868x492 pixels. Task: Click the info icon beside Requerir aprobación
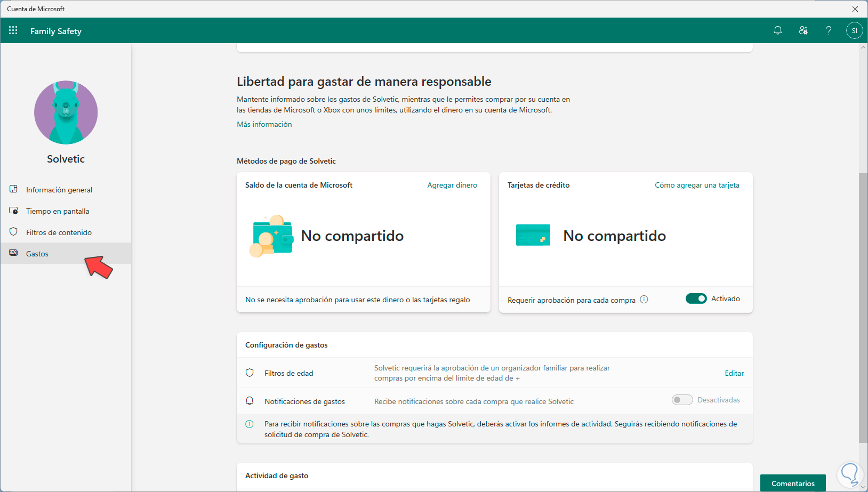click(x=644, y=300)
